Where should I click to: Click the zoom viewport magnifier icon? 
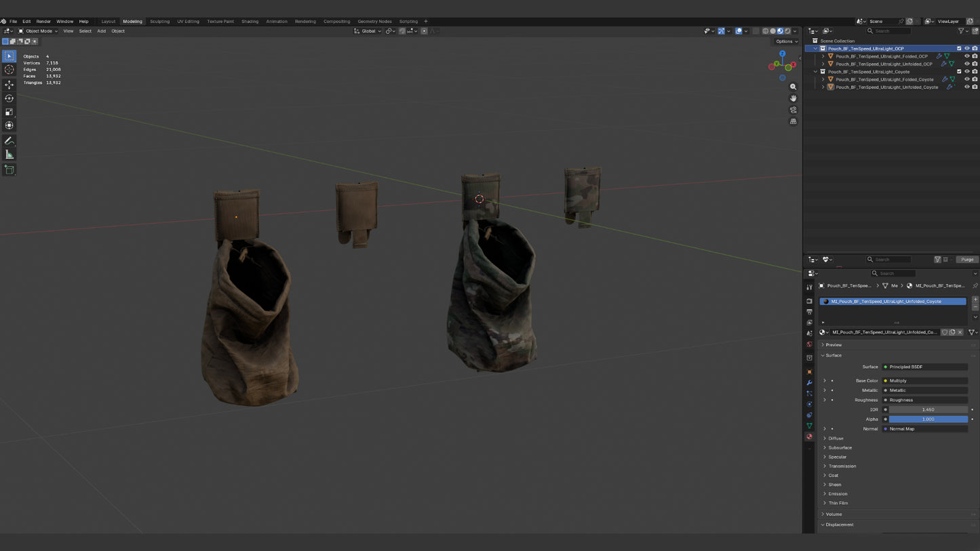[793, 87]
